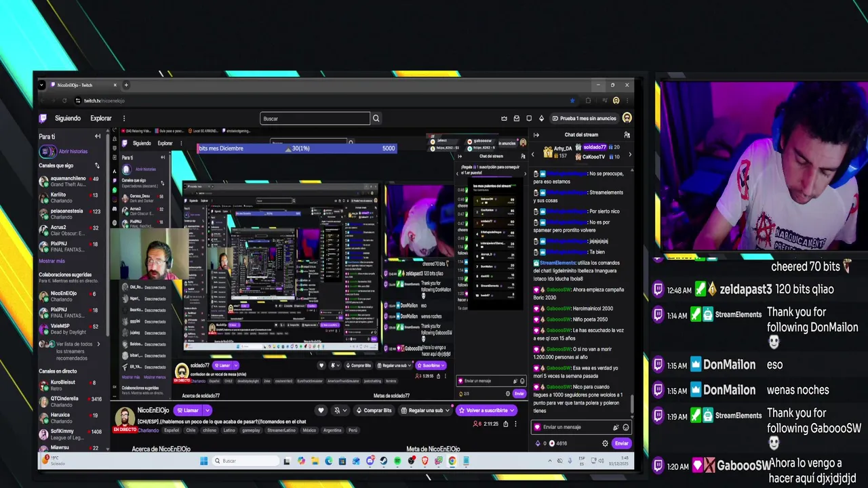Open Spotify from the taskbar
Image resolution: width=868 pixels, height=488 pixels.
click(x=397, y=461)
